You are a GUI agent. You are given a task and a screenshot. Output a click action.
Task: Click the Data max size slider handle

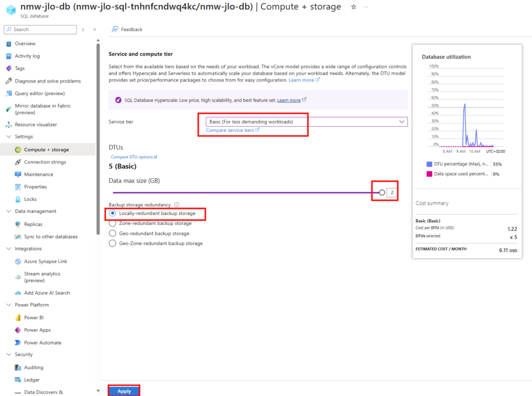382,193
